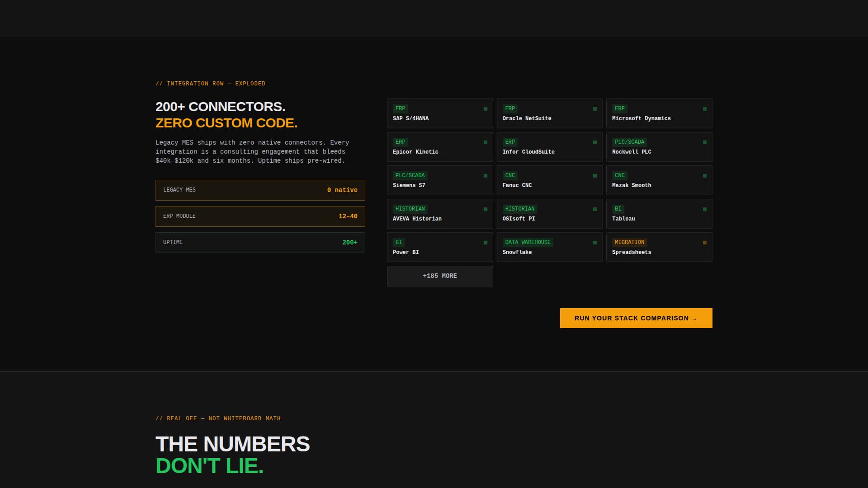Select the Power BI connector name
This screenshot has width=868, height=488.
click(406, 252)
